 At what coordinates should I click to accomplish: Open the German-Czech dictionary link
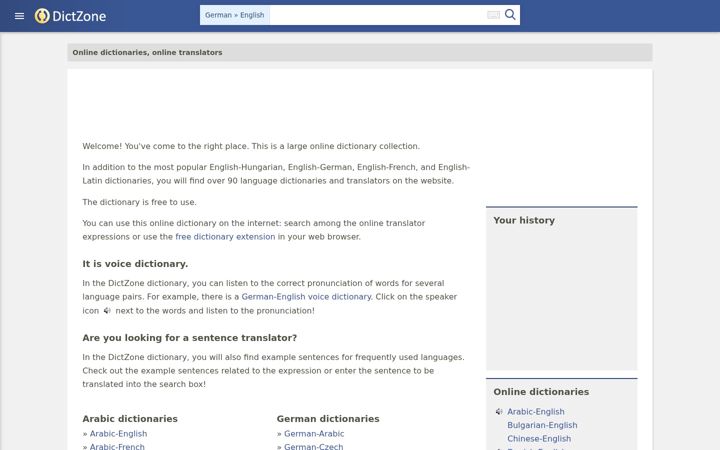tap(314, 446)
